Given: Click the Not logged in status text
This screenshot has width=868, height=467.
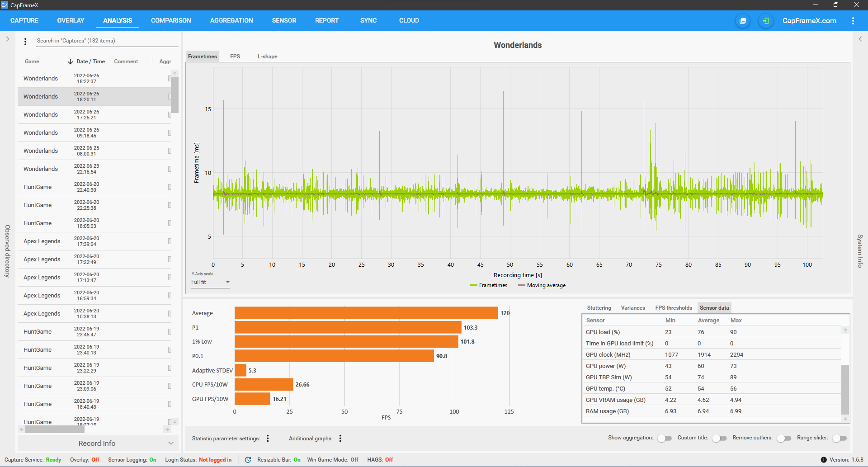Looking at the screenshot, I should 215,460.
